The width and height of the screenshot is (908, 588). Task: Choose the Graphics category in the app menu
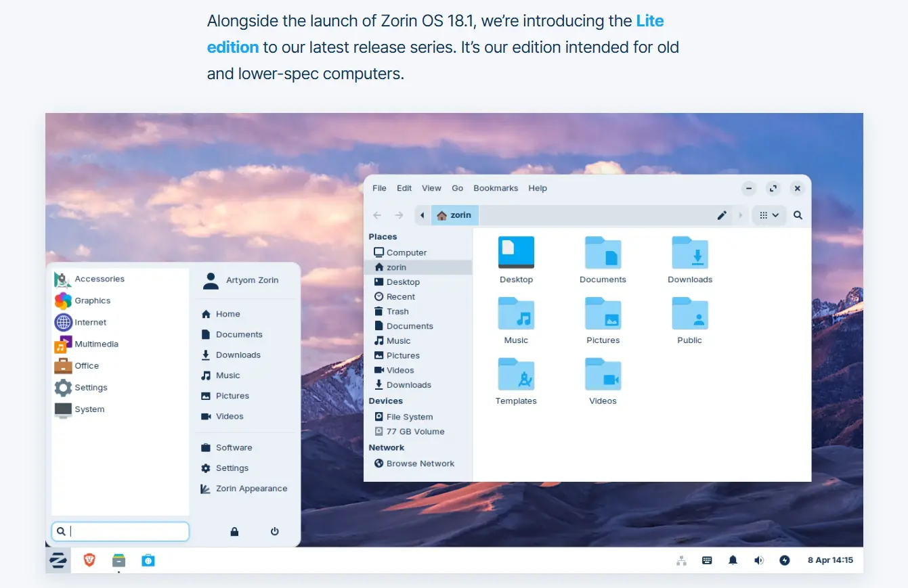pos(120,300)
